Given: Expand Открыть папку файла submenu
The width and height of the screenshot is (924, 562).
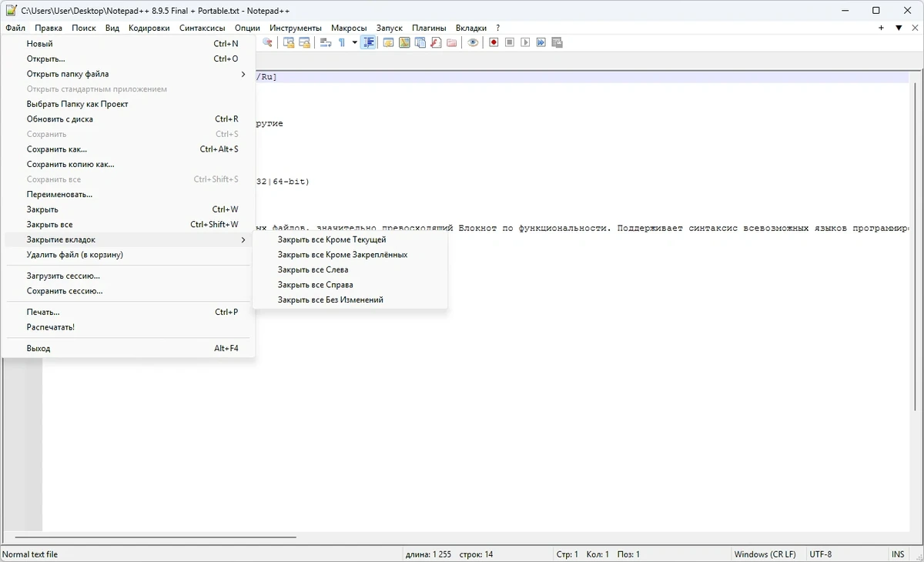Looking at the screenshot, I should (129, 74).
